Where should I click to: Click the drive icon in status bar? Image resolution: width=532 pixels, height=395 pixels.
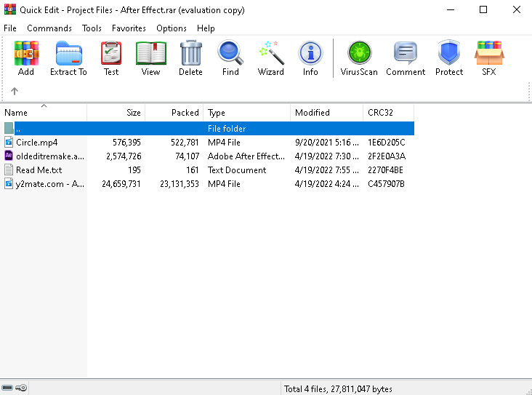[x=7, y=388]
